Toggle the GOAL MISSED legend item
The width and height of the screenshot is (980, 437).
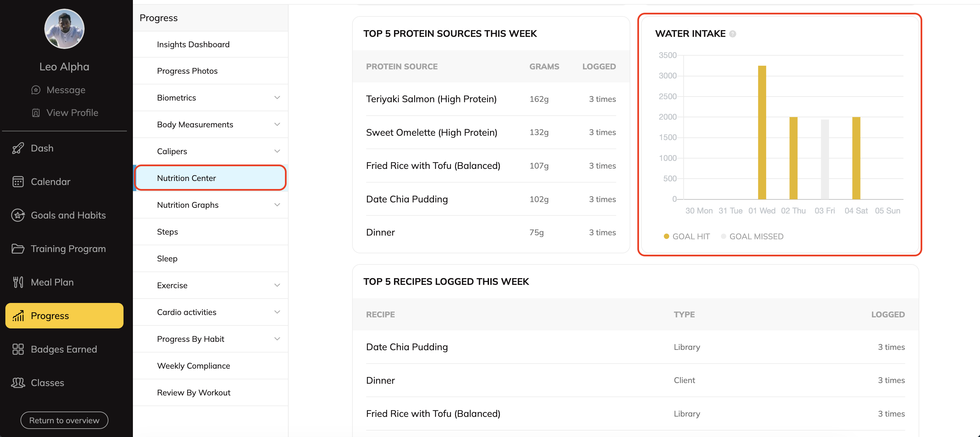752,236
